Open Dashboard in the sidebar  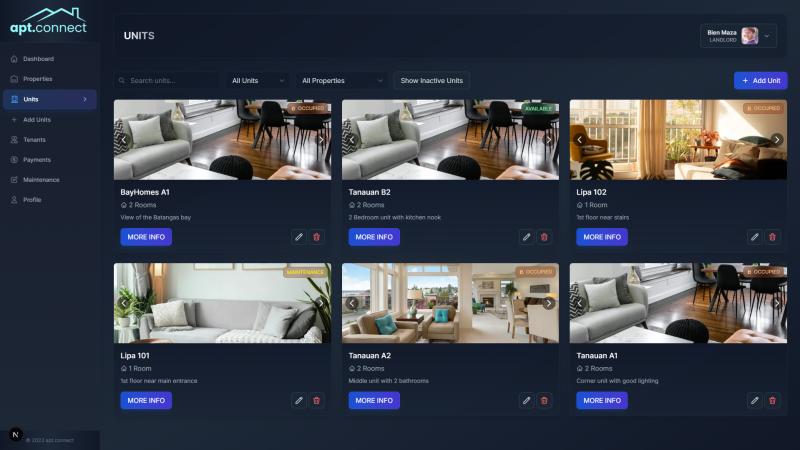pos(49,59)
